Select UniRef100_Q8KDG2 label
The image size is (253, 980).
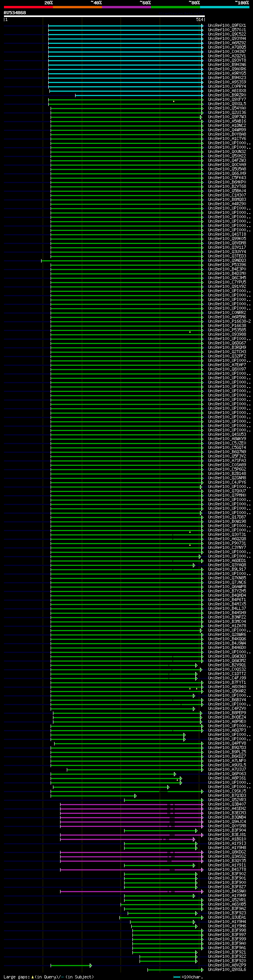coord(227,852)
